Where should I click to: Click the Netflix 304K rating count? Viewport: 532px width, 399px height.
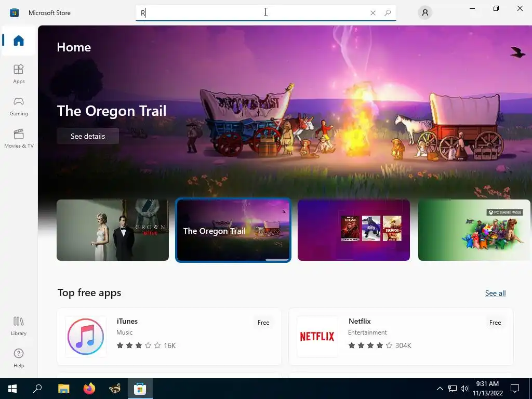[x=403, y=345]
